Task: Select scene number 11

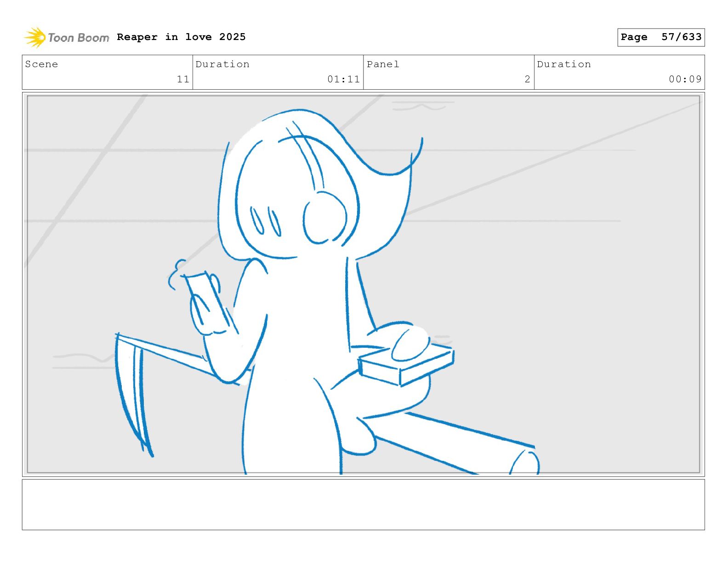Action: click(183, 79)
